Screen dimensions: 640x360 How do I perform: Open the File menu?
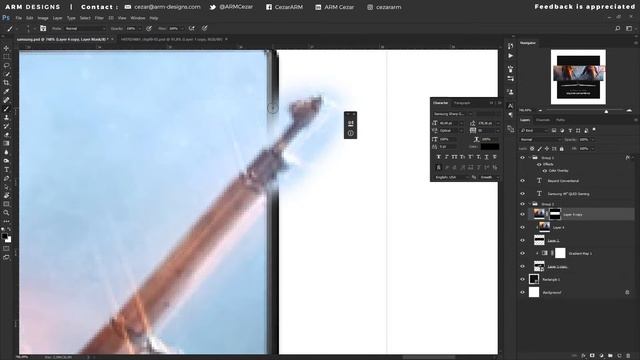tap(19, 18)
